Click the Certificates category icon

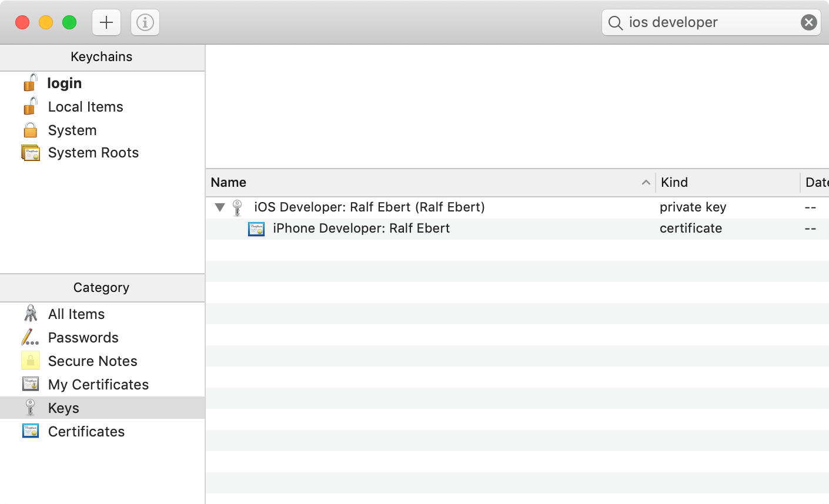[x=30, y=431]
